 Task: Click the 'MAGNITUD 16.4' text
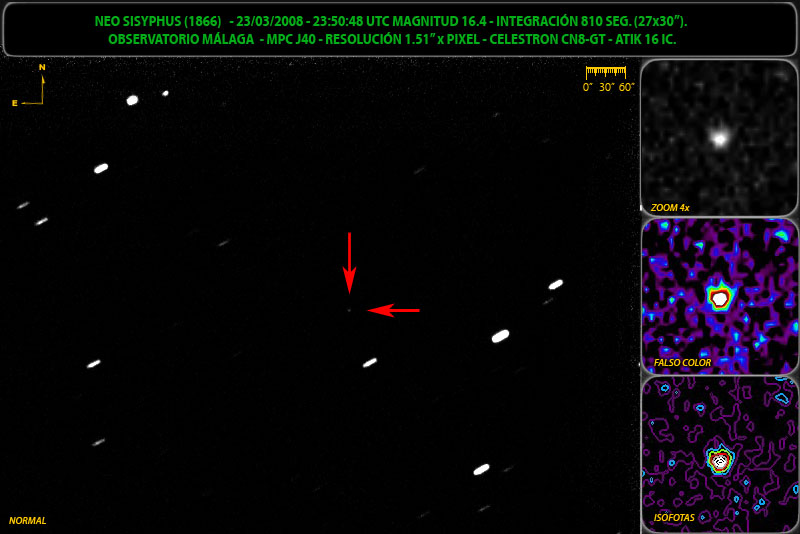pyautogui.click(x=438, y=21)
